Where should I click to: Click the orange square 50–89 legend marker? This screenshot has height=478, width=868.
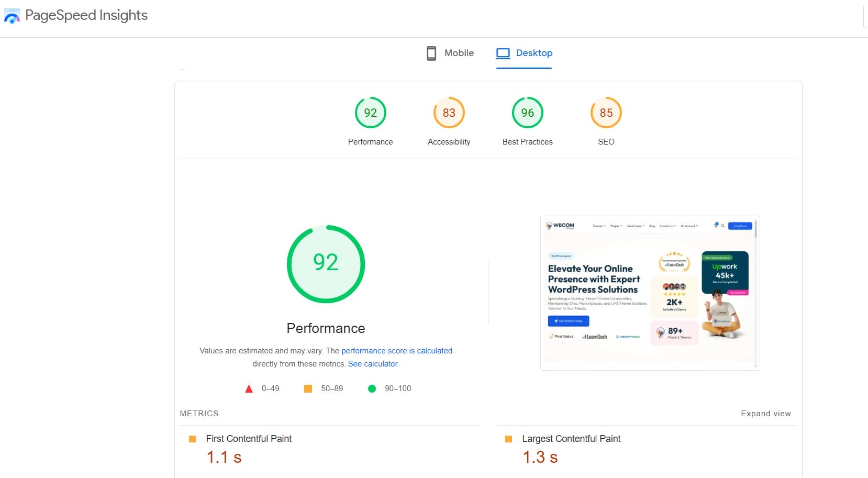point(308,388)
